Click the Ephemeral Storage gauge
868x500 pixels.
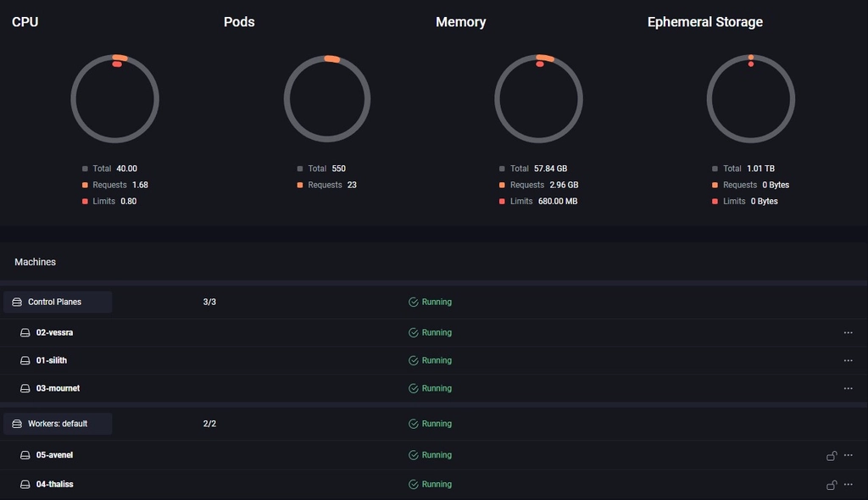751,98
